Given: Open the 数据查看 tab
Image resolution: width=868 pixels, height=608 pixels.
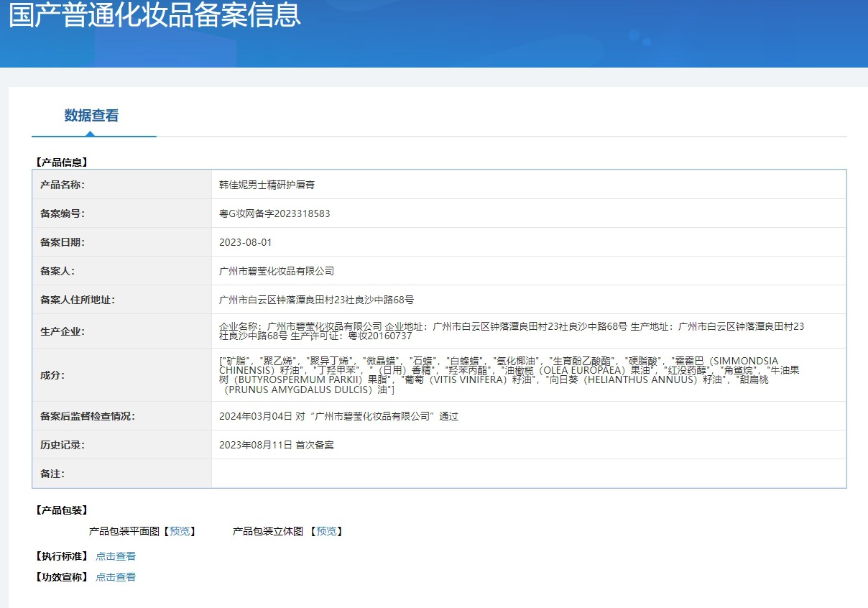Looking at the screenshot, I should (x=91, y=116).
